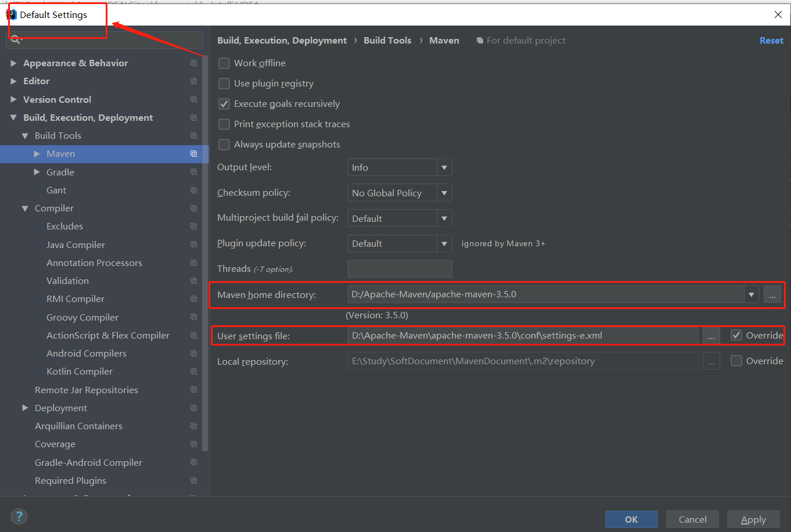The width and height of the screenshot is (791, 532).
Task: Click the Apply button
Action: click(x=753, y=519)
